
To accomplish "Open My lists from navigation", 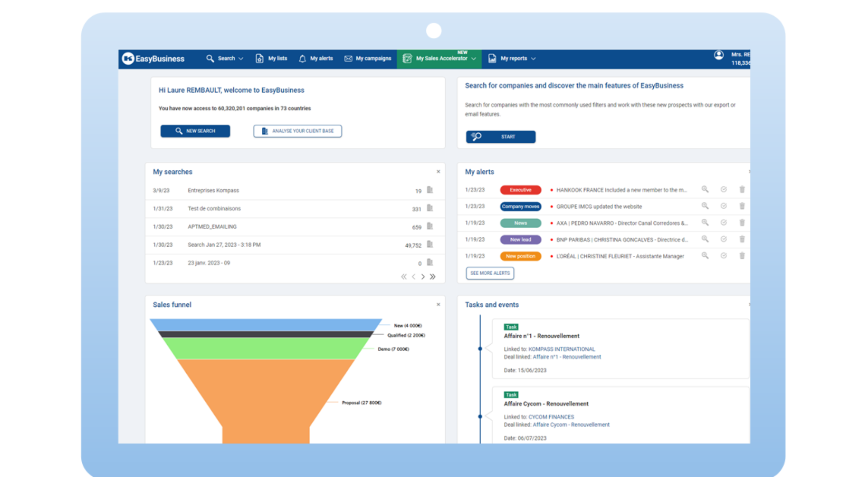I will (x=271, y=59).
